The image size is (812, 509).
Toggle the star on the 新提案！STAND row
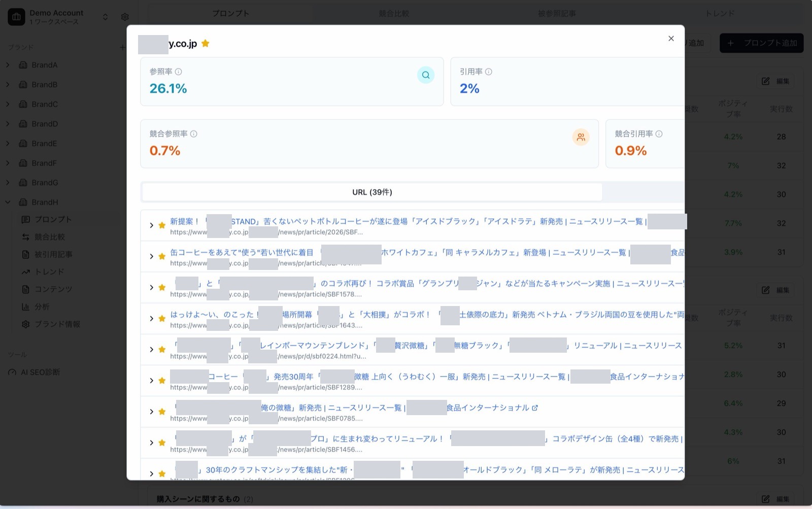click(x=162, y=225)
